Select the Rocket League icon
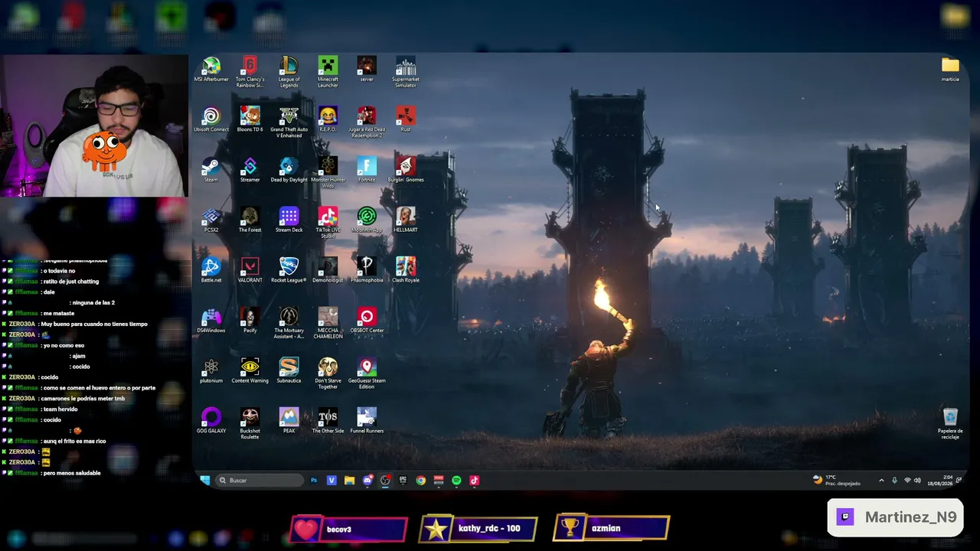 [x=289, y=270]
